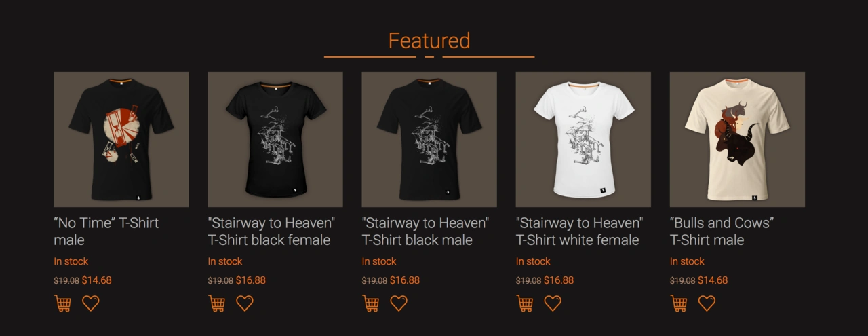The height and width of the screenshot is (336, 868).
Task: Add Stairway to Heaven white female to cart
Action: click(525, 303)
